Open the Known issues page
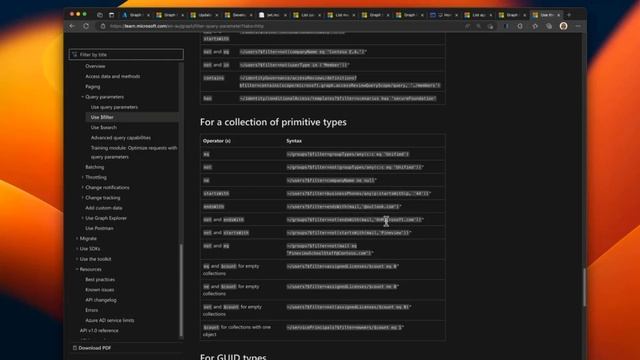The height and width of the screenshot is (360, 640). 100,290
